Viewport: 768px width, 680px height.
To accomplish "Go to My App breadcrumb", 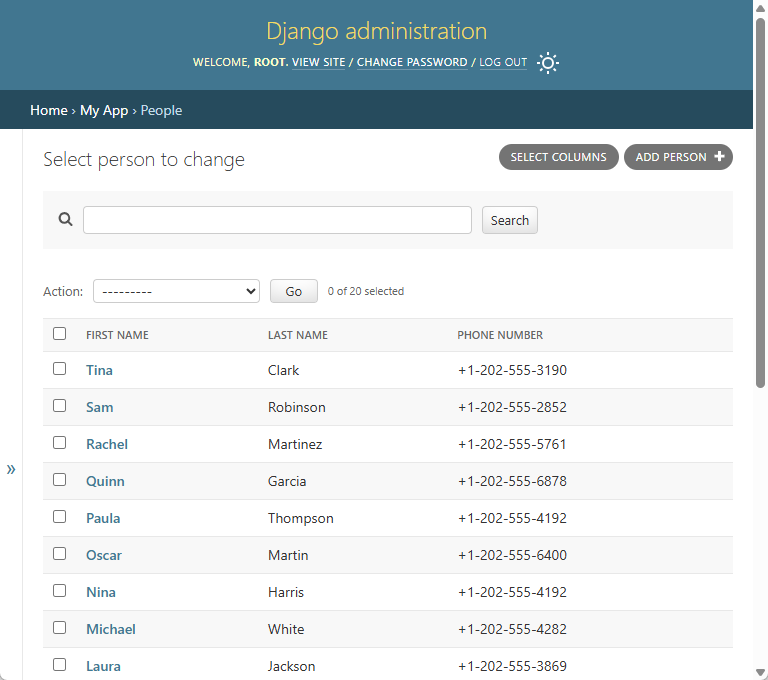I will pyautogui.click(x=104, y=110).
